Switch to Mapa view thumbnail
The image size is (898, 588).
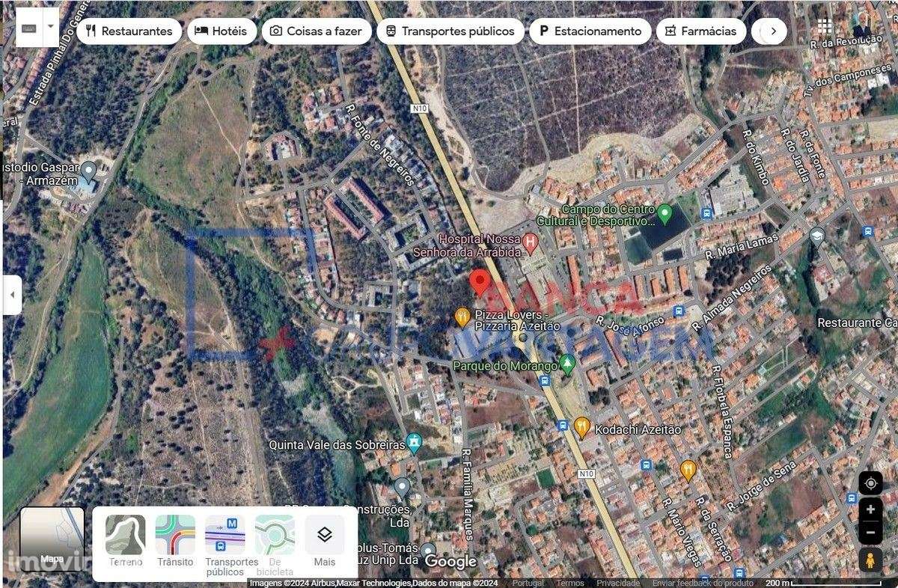[52, 539]
